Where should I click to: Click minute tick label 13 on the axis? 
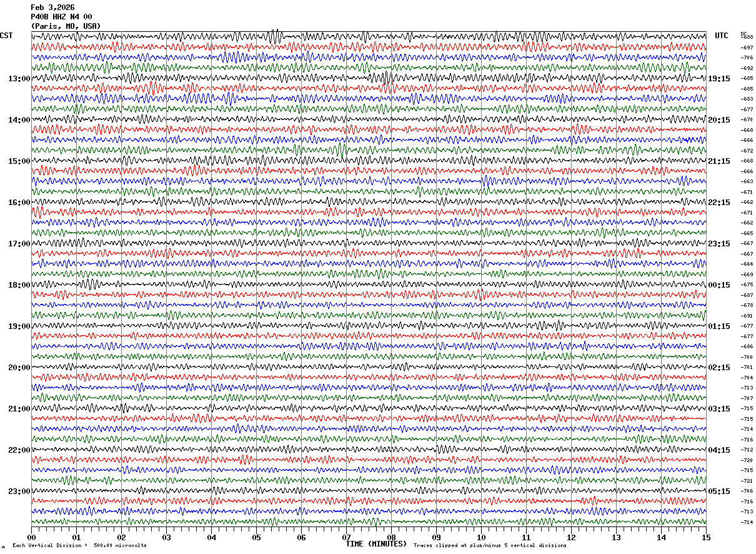coord(616,537)
